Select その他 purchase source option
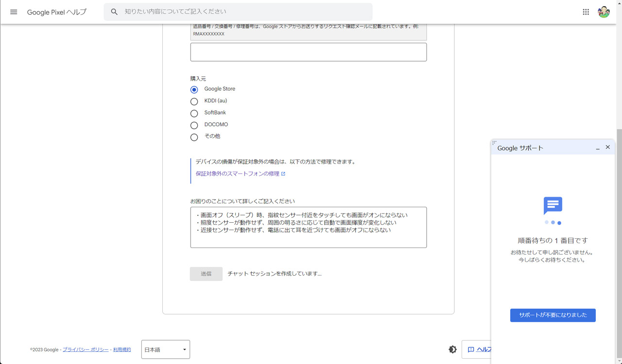 (194, 137)
